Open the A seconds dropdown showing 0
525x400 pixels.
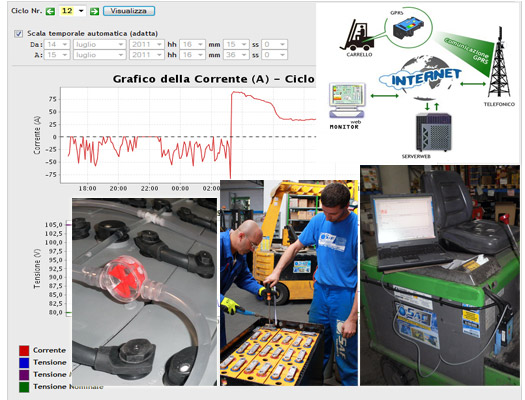[275, 55]
